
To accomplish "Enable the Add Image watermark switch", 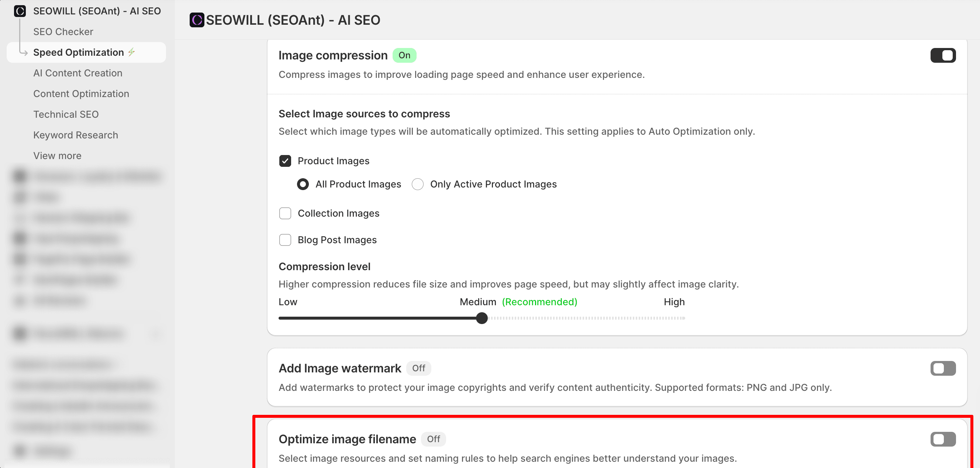I will pyautogui.click(x=943, y=368).
